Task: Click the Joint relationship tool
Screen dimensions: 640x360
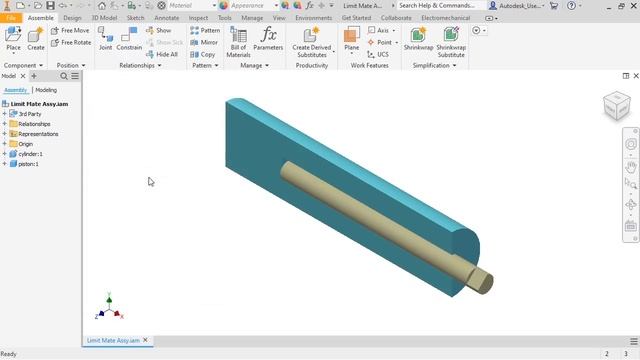Action: pyautogui.click(x=105, y=39)
